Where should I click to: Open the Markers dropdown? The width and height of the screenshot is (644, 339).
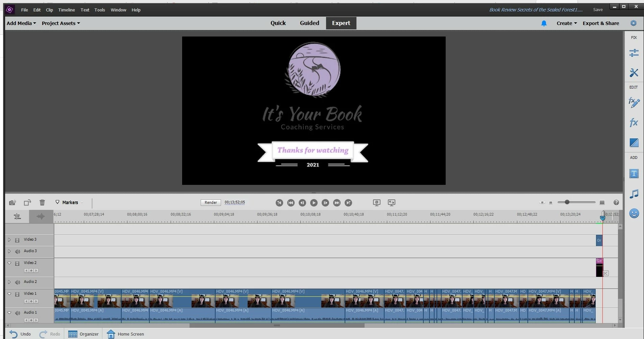[69, 202]
